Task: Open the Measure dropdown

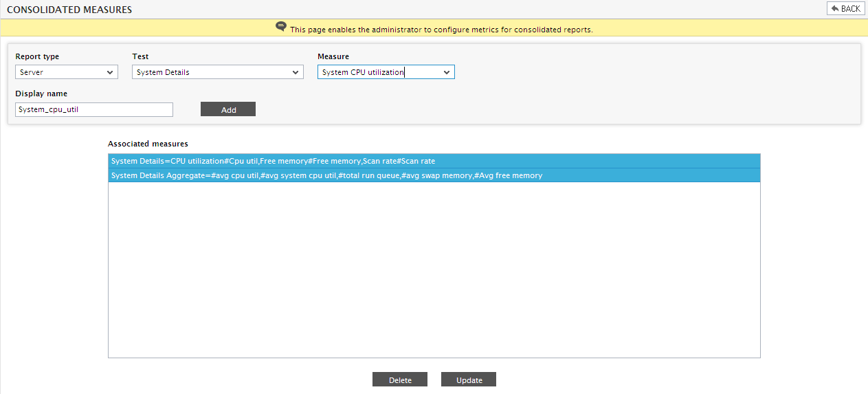Action: click(386, 72)
